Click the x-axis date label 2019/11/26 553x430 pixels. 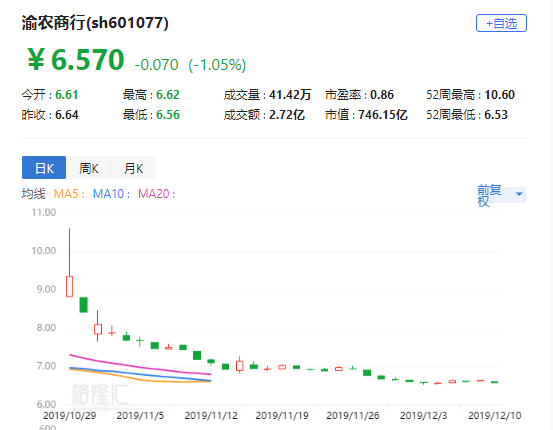(x=353, y=416)
